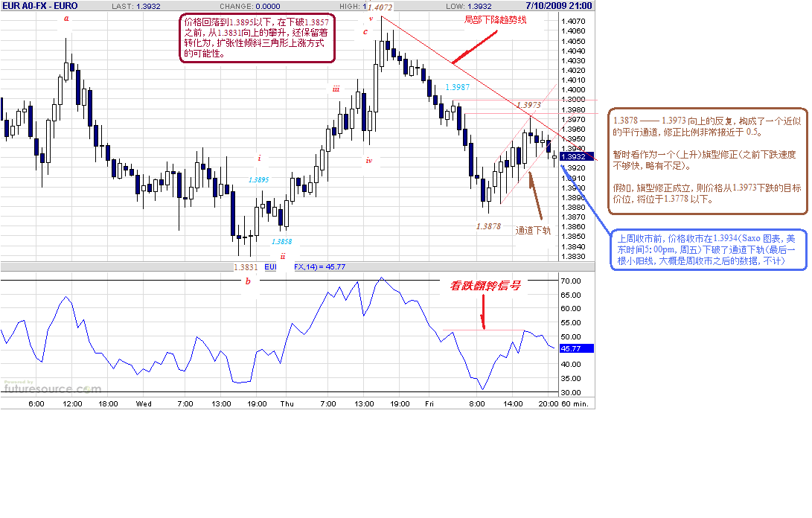Click the cyan 1.3987 price annotation
Screen dimensions: 812x518
[x=457, y=87]
